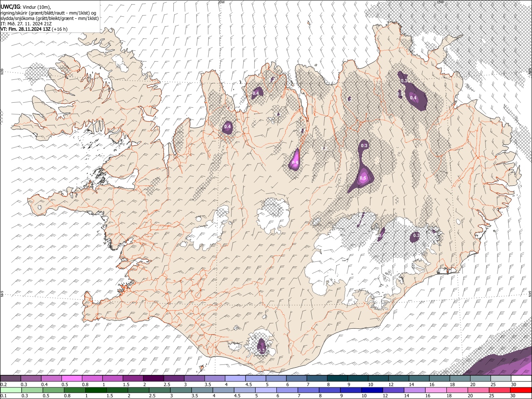Screen dimensions: 532x399
Task: Click the 'rigning/skúrir' legend description line
Action: (x=48, y=12)
